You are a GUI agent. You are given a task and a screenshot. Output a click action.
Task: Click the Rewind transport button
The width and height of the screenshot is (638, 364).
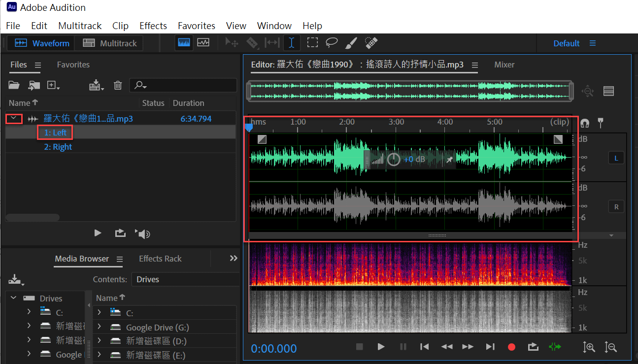point(446,347)
